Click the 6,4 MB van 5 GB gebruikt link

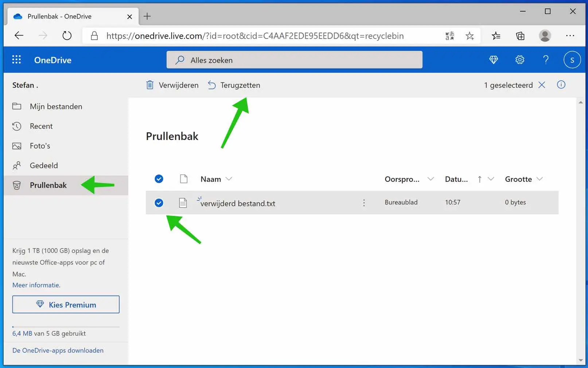pyautogui.click(x=49, y=333)
